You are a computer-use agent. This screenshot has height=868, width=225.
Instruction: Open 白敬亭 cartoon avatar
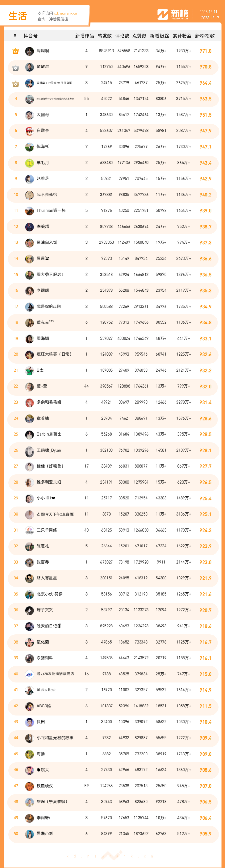tap(30, 131)
